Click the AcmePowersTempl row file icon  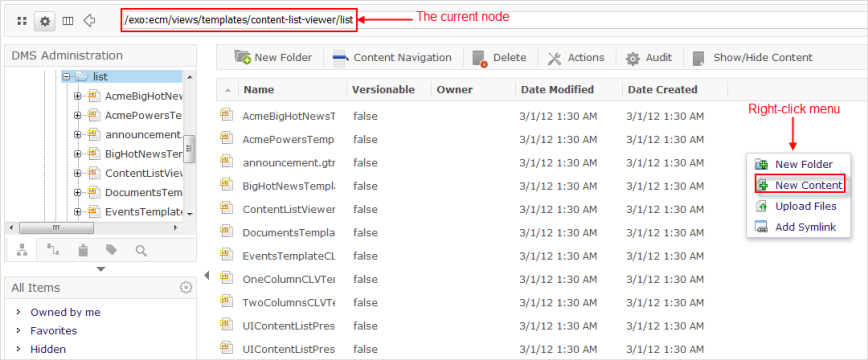(225, 137)
